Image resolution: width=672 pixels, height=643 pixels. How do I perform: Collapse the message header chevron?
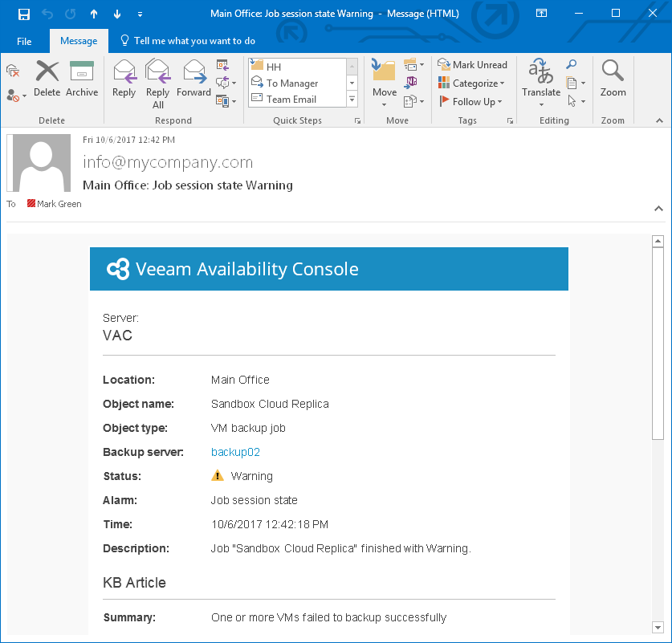658,208
